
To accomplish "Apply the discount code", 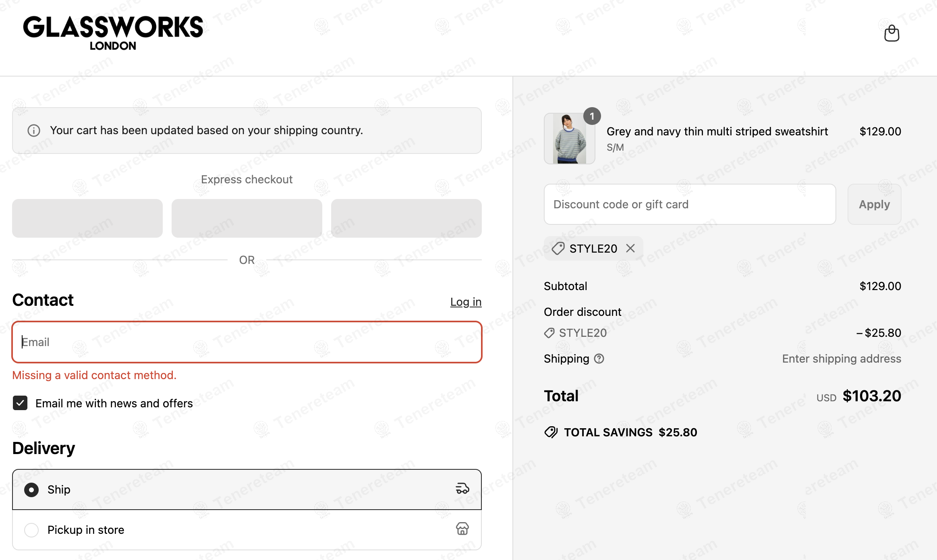I will tap(874, 204).
